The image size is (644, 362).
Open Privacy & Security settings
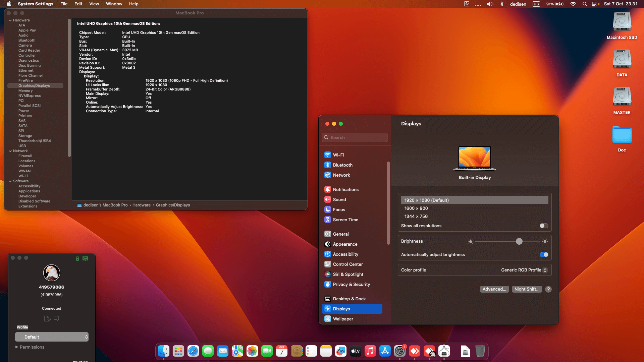click(351, 284)
